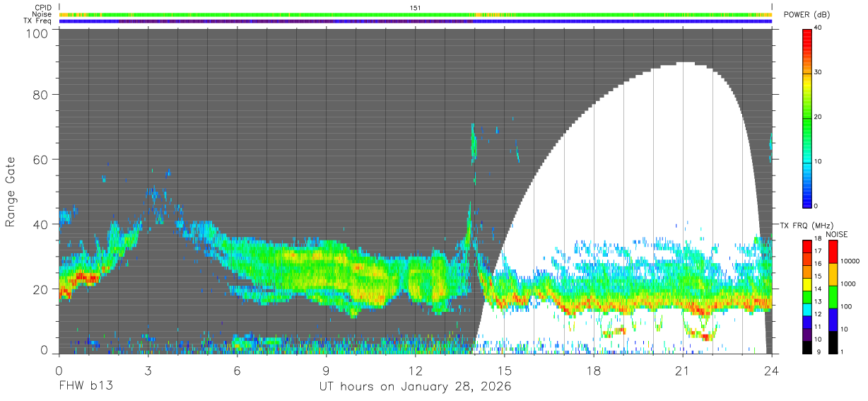The width and height of the screenshot is (868, 401).
Task: Click the 1 label in NOISE legend
Action: click(842, 351)
